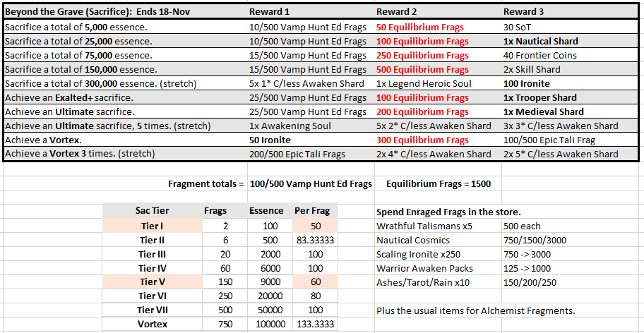The height and width of the screenshot is (333, 644).
Task: Click the Reward 3 column header
Action: pyautogui.click(x=571, y=12)
